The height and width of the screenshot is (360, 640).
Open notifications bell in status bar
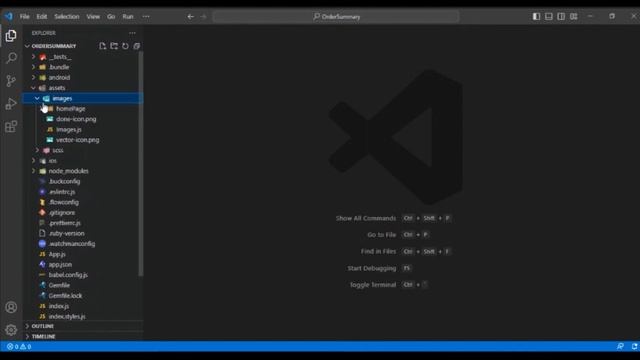tap(634, 346)
